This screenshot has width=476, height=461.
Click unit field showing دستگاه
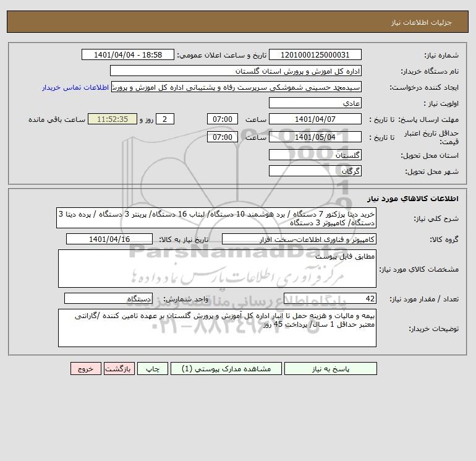tap(108, 298)
